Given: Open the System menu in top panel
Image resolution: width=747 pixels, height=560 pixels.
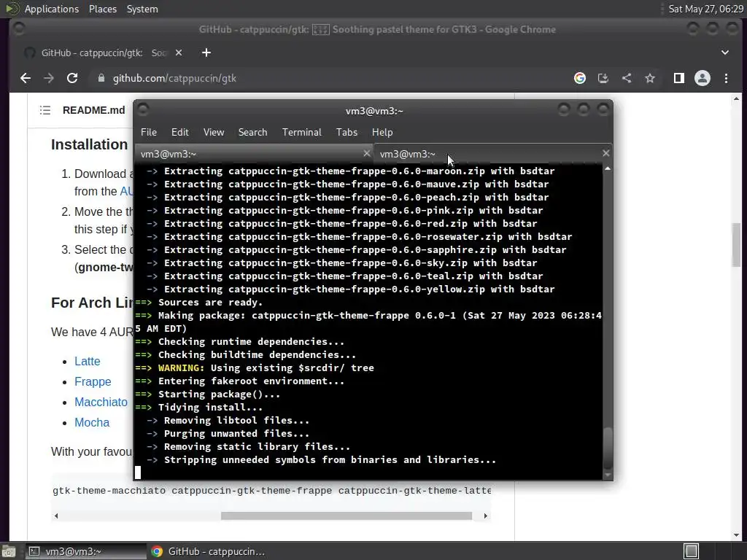Looking at the screenshot, I should 142,9.
